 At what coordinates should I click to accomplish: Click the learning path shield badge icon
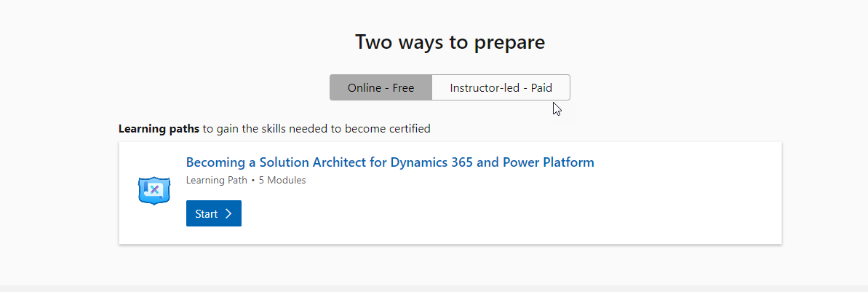154,192
